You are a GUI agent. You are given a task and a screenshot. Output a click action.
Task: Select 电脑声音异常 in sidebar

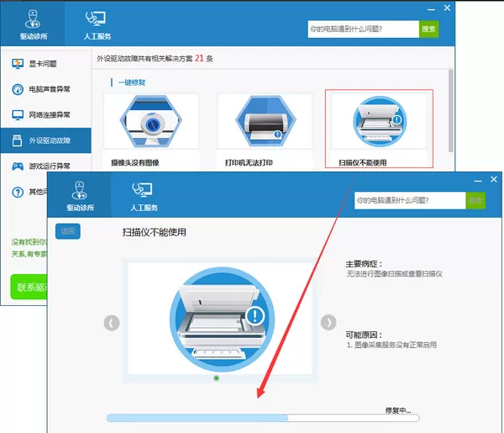tap(45, 89)
